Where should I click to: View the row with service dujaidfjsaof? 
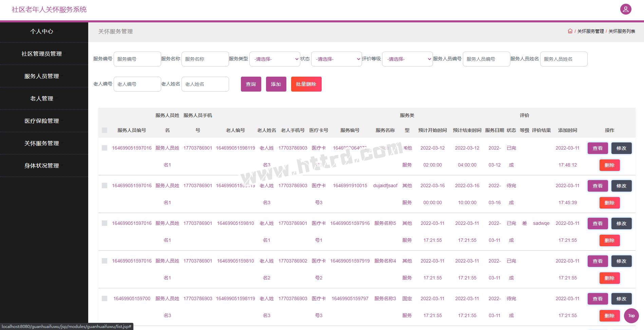598,186
